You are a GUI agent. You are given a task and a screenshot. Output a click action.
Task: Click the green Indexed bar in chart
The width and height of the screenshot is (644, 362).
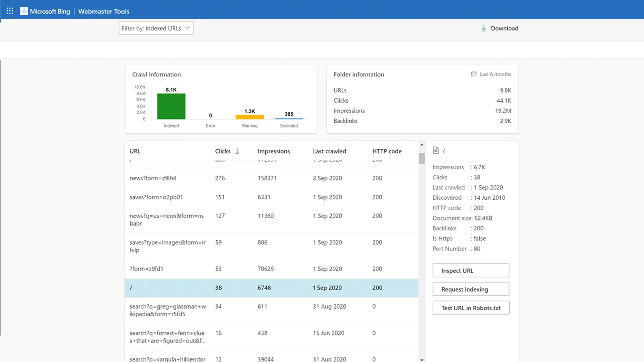[171, 106]
